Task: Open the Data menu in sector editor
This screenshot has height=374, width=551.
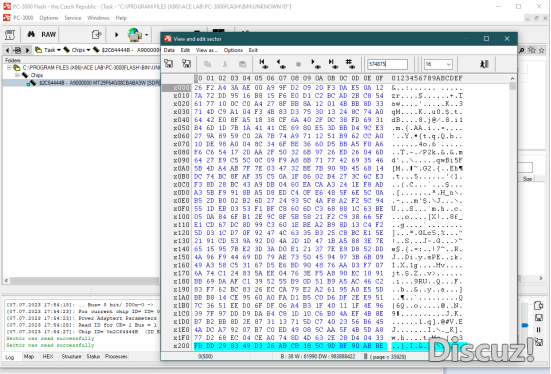Action: point(169,50)
